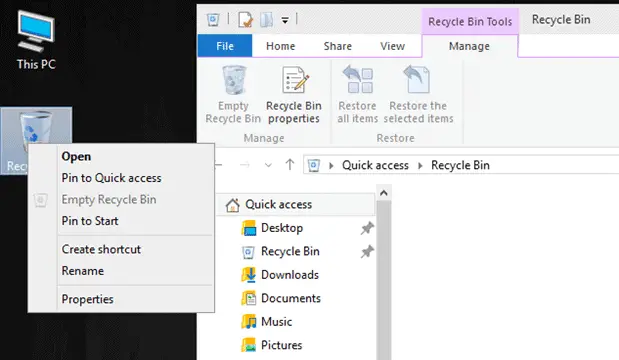Select Quick access in navigation pane
Viewport: 619px width, 360px height.
coord(296,204)
